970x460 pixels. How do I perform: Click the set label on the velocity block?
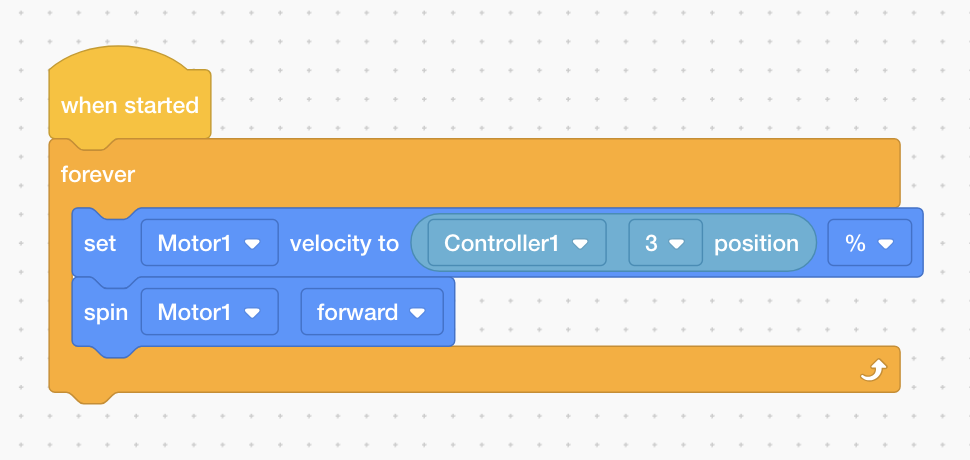tap(100, 244)
